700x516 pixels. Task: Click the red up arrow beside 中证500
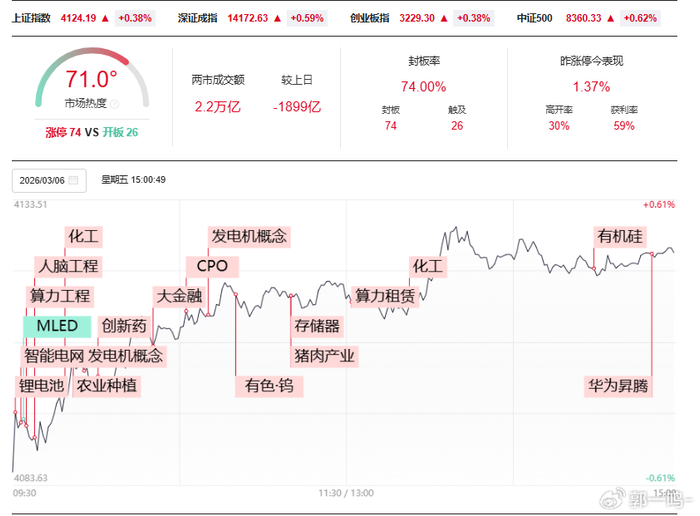[611, 18]
